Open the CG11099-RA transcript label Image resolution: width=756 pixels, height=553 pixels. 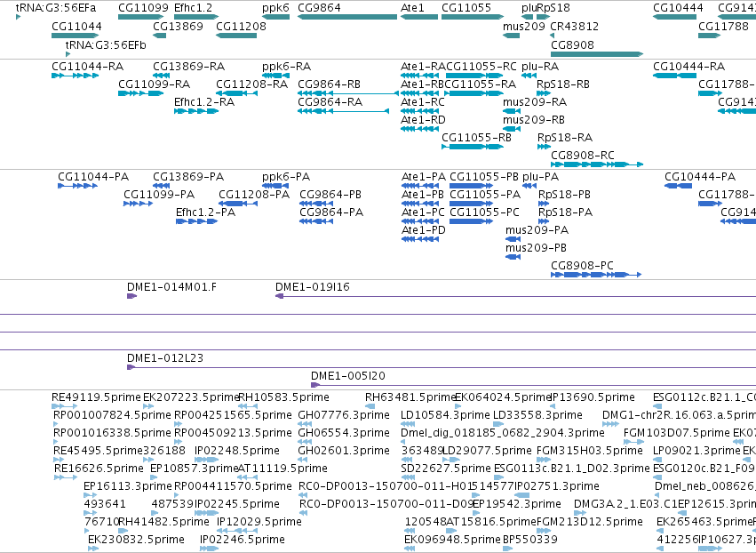[154, 84]
